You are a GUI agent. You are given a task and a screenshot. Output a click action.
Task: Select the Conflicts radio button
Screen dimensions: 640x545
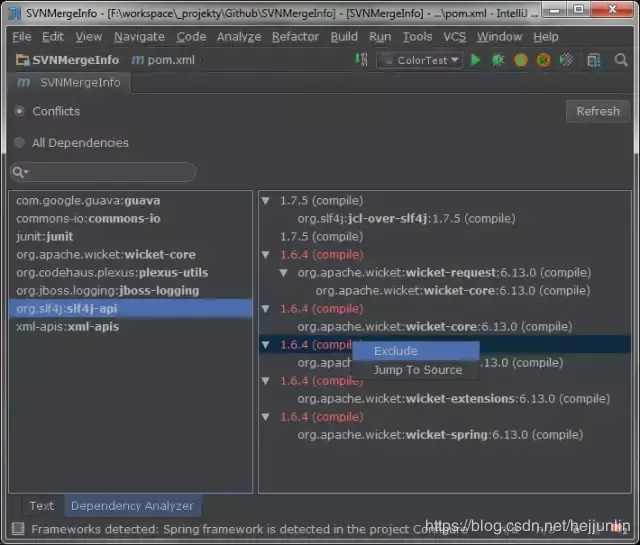pos(19,111)
